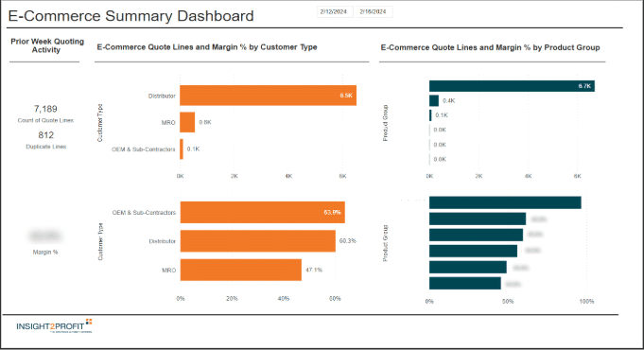The width and height of the screenshot is (644, 350).
Task: Select the MRO 0.6K quote lines bar
Action: pyautogui.click(x=187, y=122)
